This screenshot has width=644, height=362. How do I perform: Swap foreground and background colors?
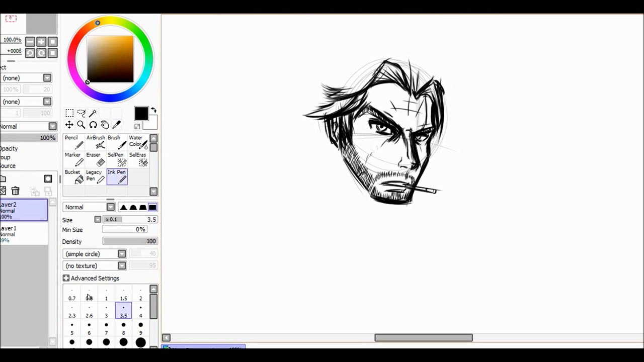(x=153, y=110)
